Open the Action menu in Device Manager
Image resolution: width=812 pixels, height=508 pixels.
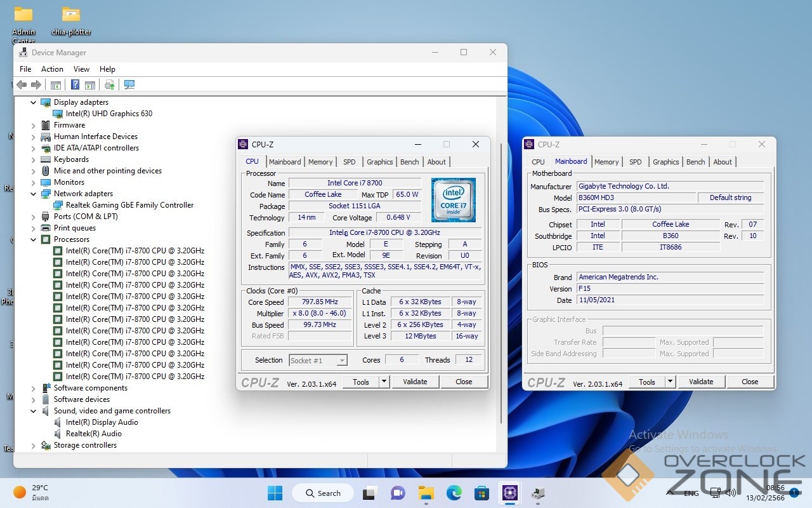pyautogui.click(x=52, y=69)
